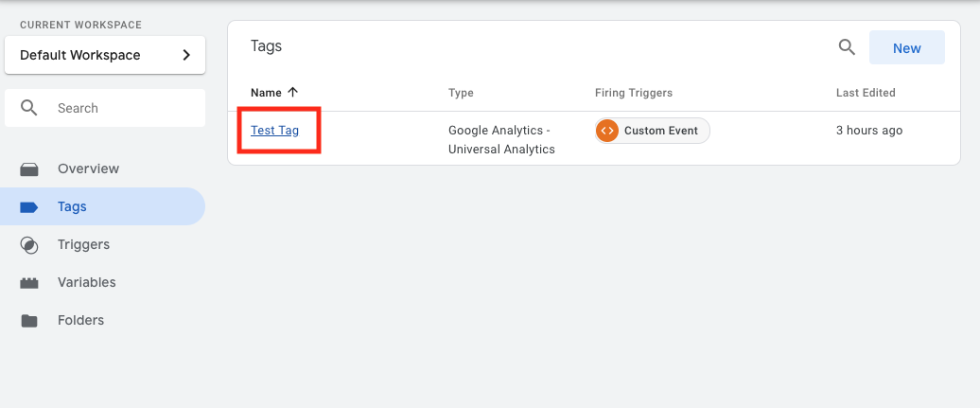This screenshot has width=980, height=408.
Task: Focus the sidebar Search field
Action: click(105, 108)
